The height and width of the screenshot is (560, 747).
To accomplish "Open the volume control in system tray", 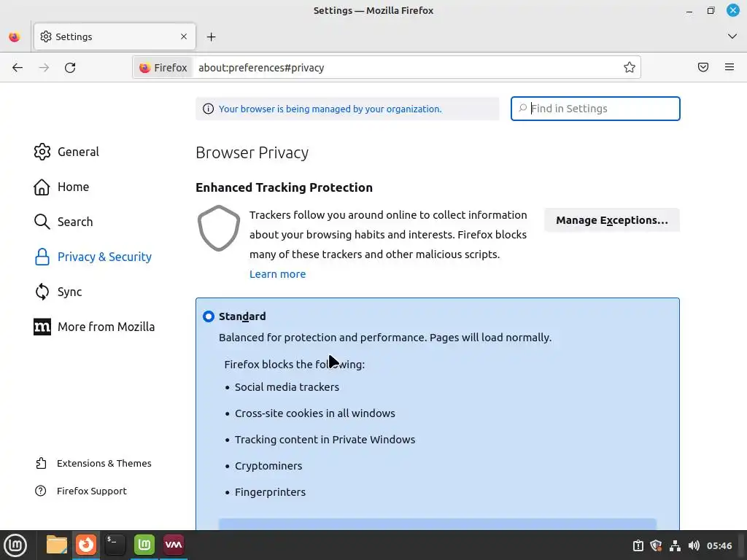I will tap(694, 545).
